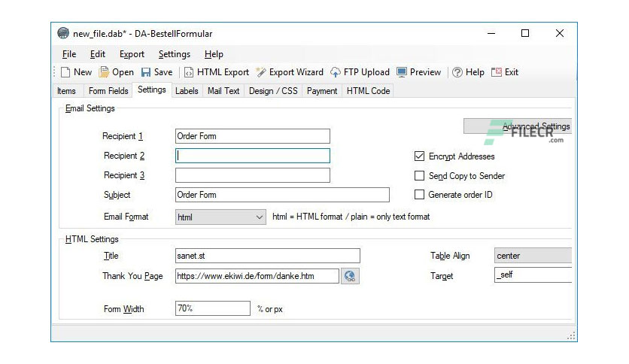Toggle the Encrypt Addresses checkbox
This screenshot has width=629, height=364.
pyautogui.click(x=419, y=156)
